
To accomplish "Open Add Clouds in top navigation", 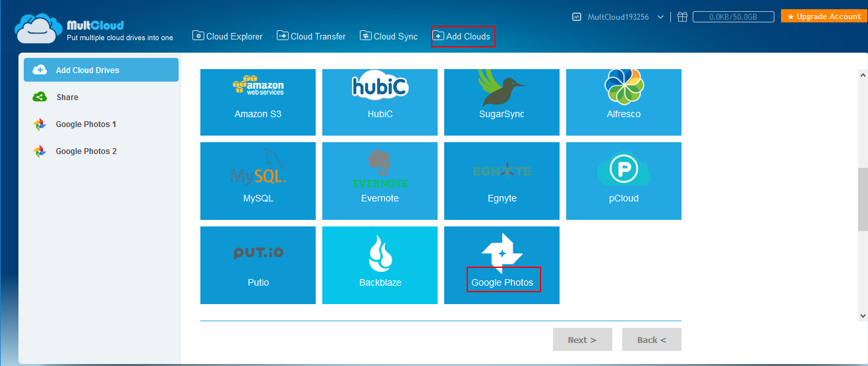I will pyautogui.click(x=462, y=36).
